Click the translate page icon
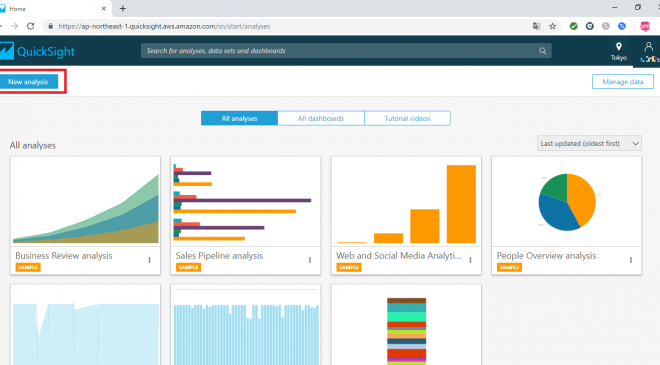The width and height of the screenshot is (660, 365). 536,26
